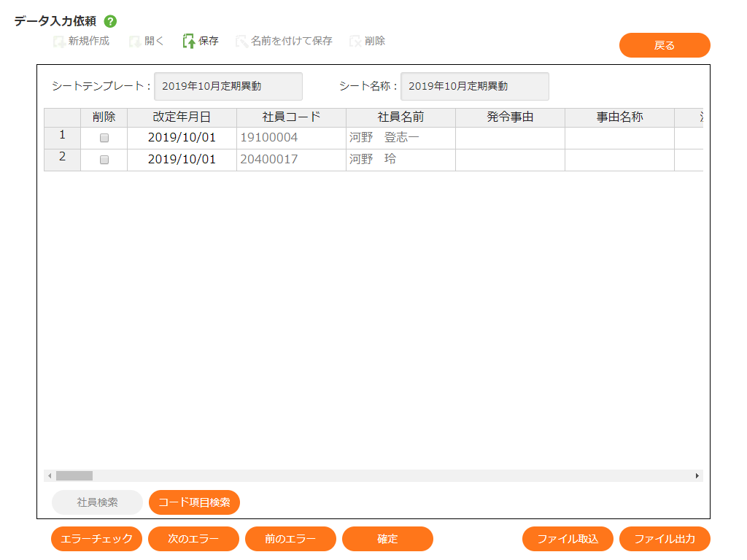Go to 次のエラー
747x560 pixels.
pos(193,539)
